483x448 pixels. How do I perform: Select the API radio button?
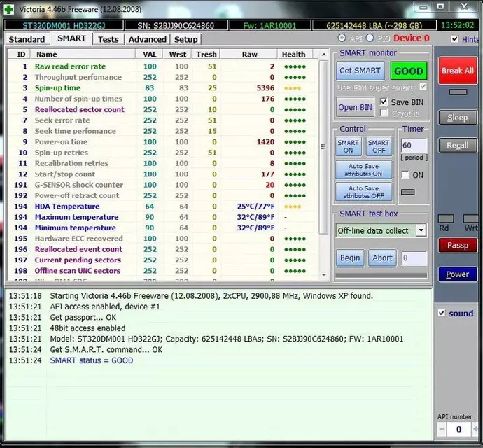pyautogui.click(x=342, y=38)
